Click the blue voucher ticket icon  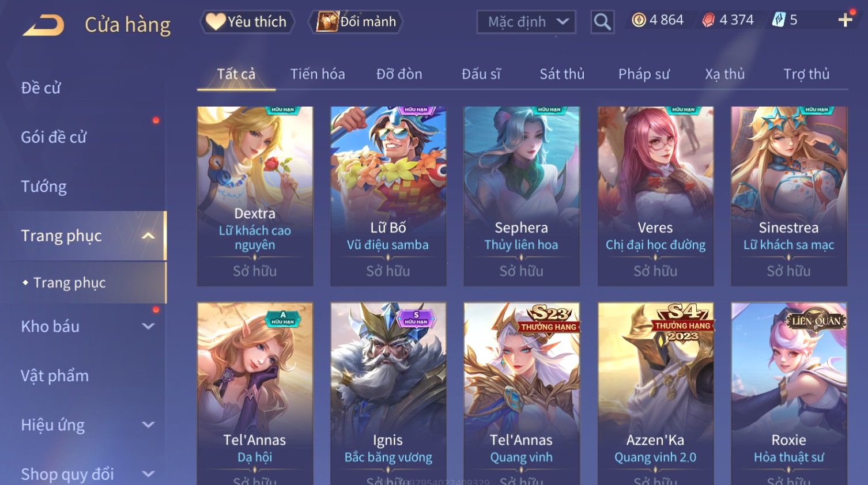(x=779, y=20)
